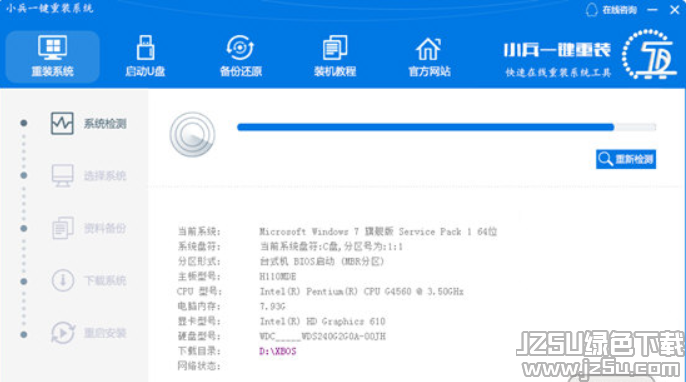This screenshot has height=382, width=686.
Task: Click the 重新检测 re-detect button
Action: click(626, 159)
